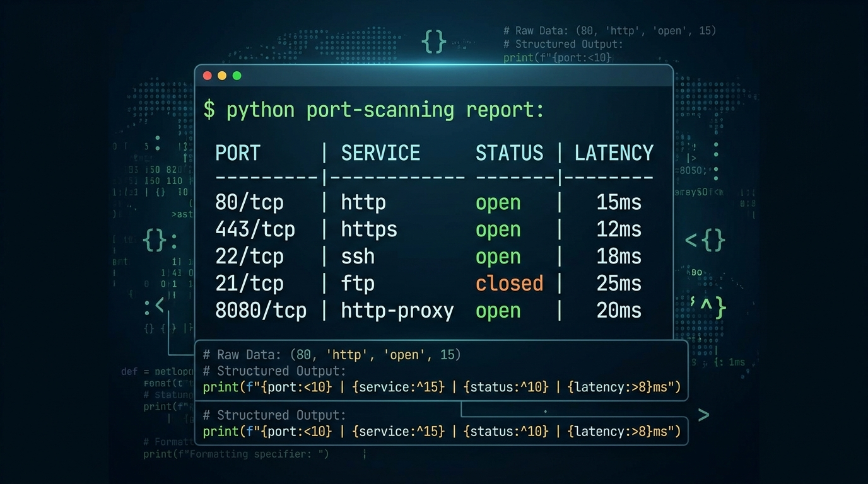Select the 12ms latency value
Screen dimensions: 868x484
pyautogui.click(x=619, y=229)
